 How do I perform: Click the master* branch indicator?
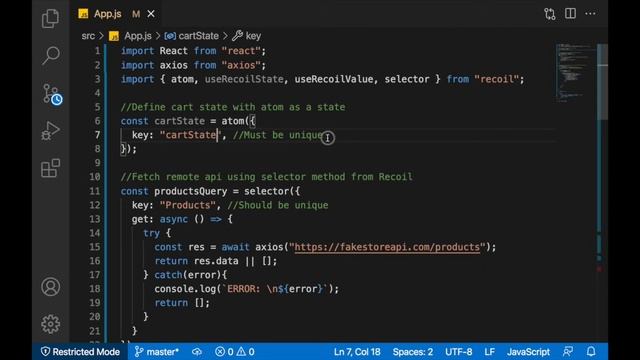tap(157, 351)
